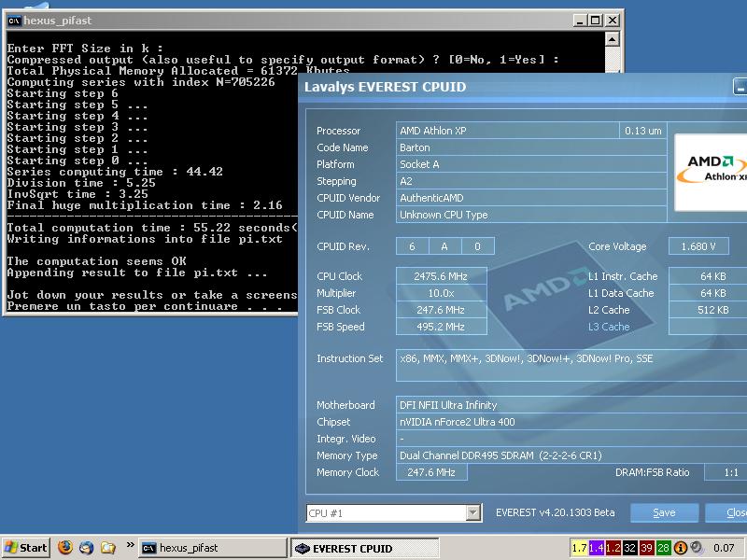Click the 0.13 um process field

click(x=642, y=131)
